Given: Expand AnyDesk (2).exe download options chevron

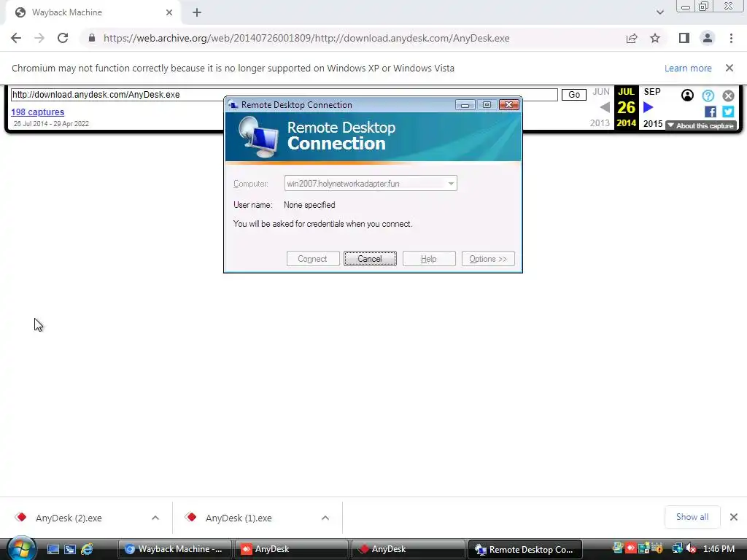Looking at the screenshot, I should pyautogui.click(x=155, y=518).
